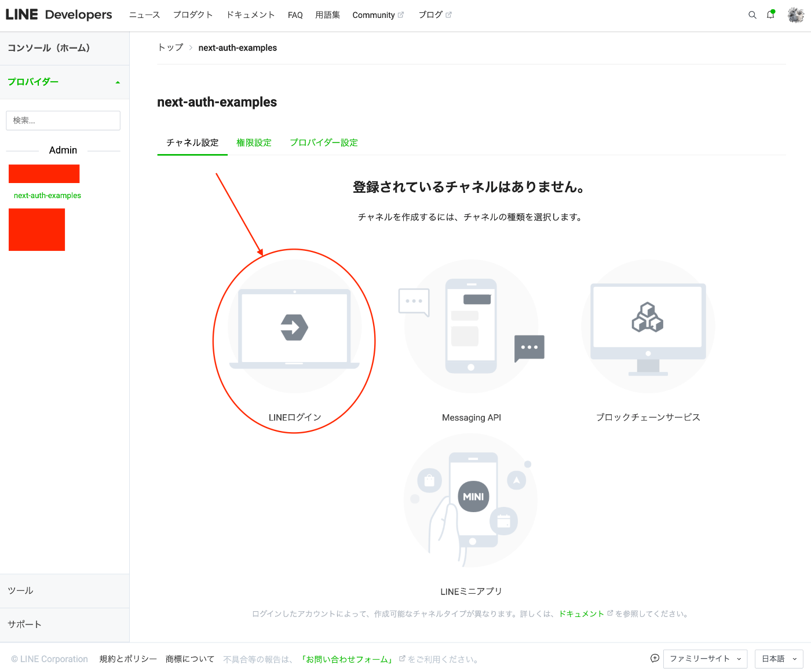Expand the サポート sidebar section

point(64,624)
